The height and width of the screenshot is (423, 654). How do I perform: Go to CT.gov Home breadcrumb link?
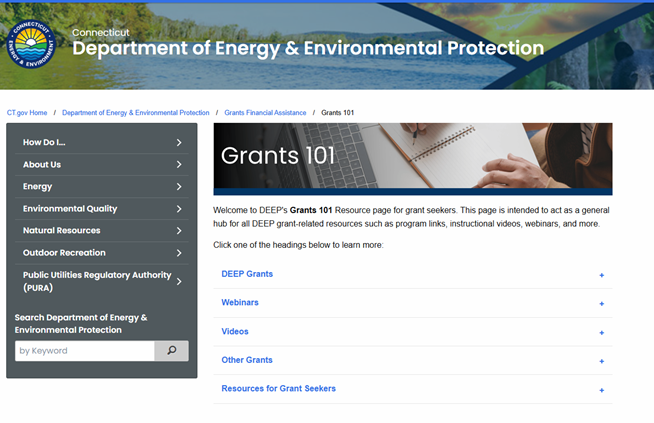tap(27, 113)
